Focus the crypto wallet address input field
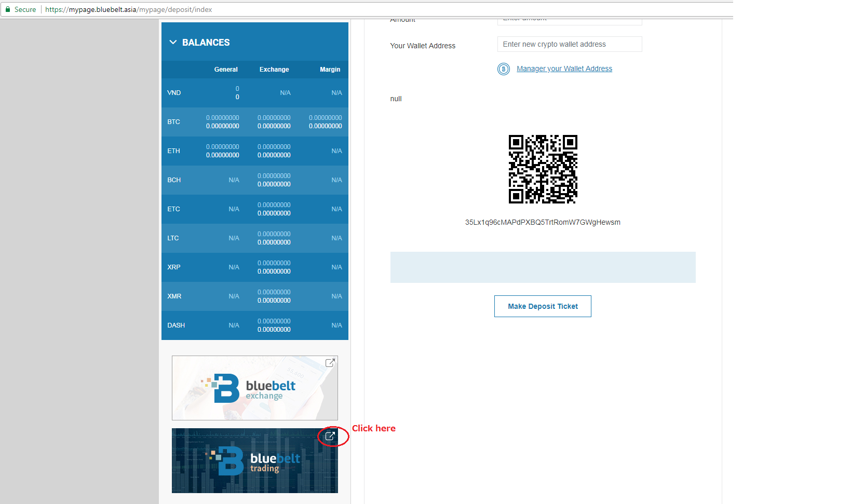The image size is (864, 504). pyautogui.click(x=569, y=44)
